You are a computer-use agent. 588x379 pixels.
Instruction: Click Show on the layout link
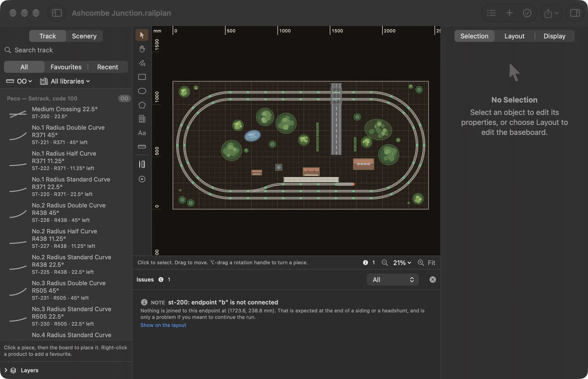tap(163, 325)
